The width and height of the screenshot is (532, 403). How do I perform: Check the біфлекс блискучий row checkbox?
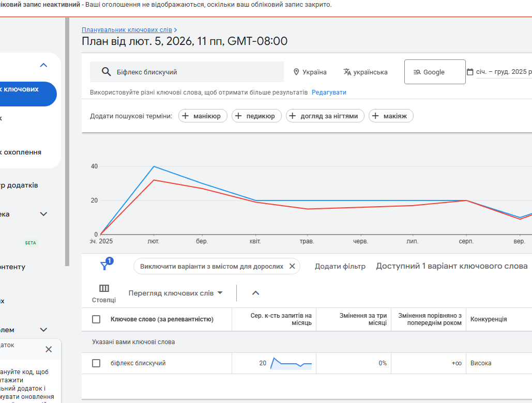pos(96,363)
